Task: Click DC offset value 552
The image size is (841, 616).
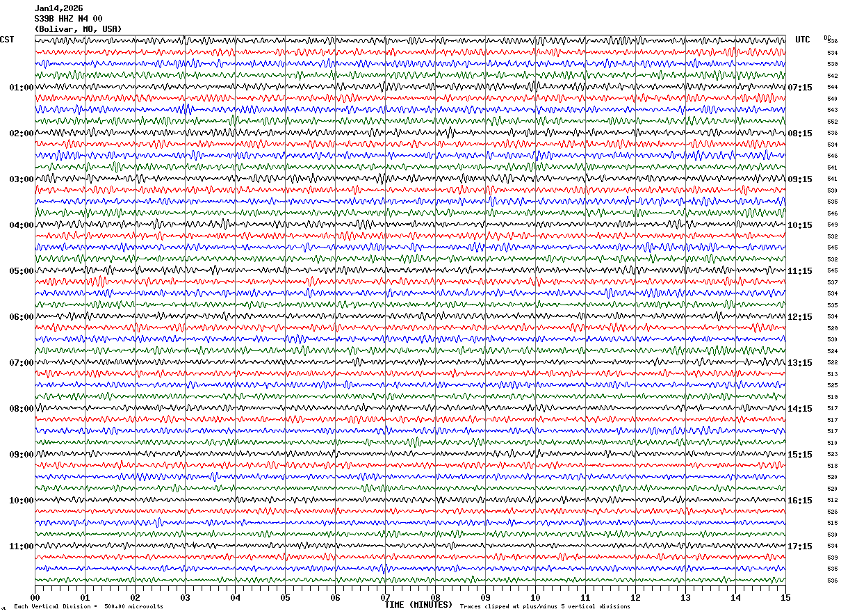Action: pos(832,122)
